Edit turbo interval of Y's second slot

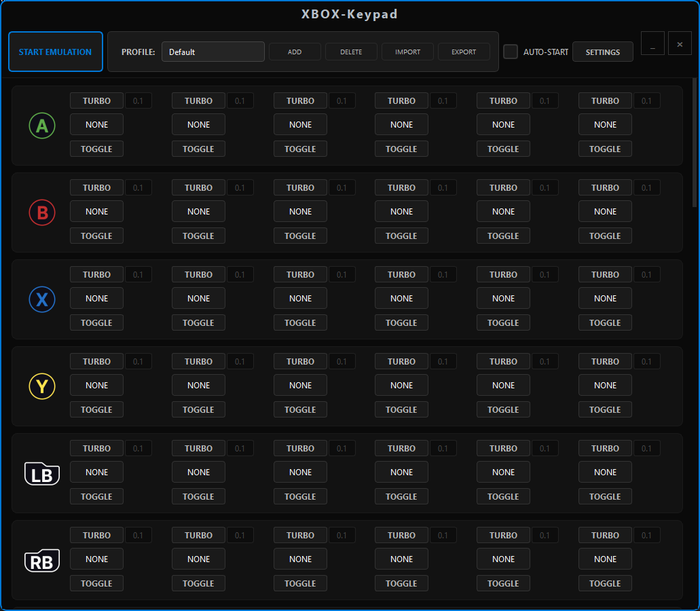240,362
